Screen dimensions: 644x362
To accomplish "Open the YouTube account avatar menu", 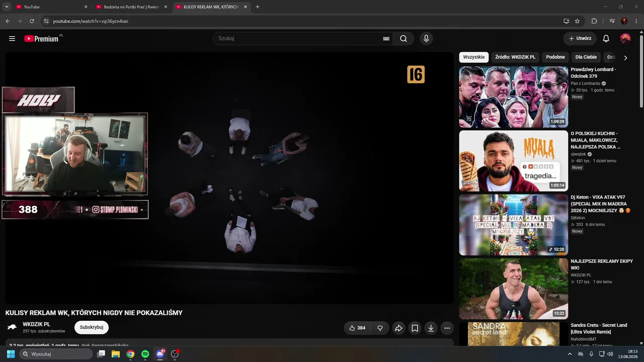I will point(625,39).
